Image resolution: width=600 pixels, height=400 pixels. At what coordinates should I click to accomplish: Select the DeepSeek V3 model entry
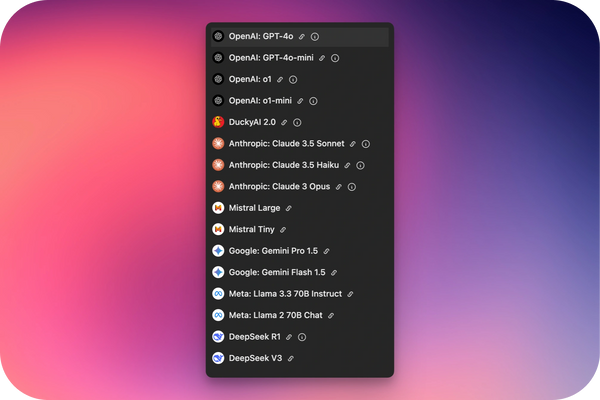click(254, 358)
